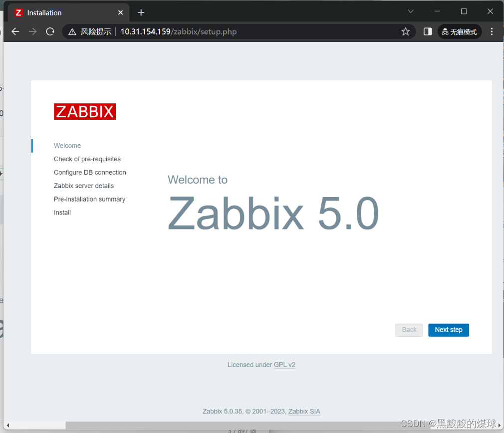Open Chrome's three-dot menu
The image size is (504, 433).
click(x=492, y=31)
